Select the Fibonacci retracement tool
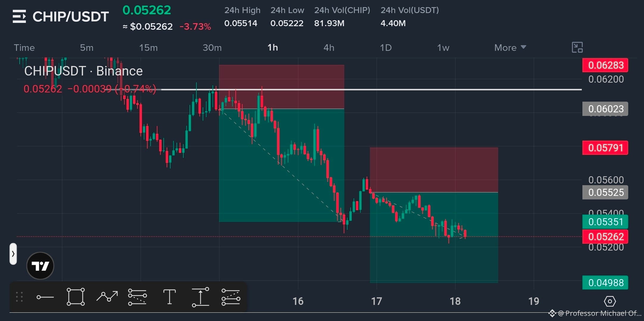644x321 pixels. coord(137,297)
